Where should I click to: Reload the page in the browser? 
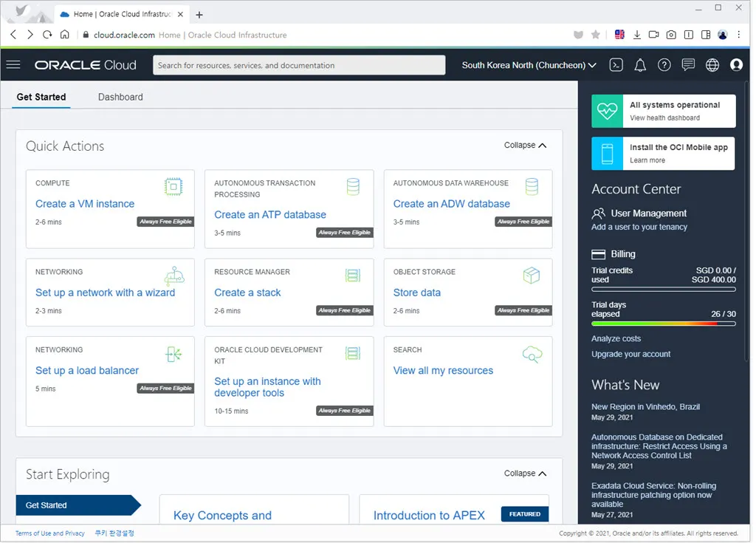point(47,35)
